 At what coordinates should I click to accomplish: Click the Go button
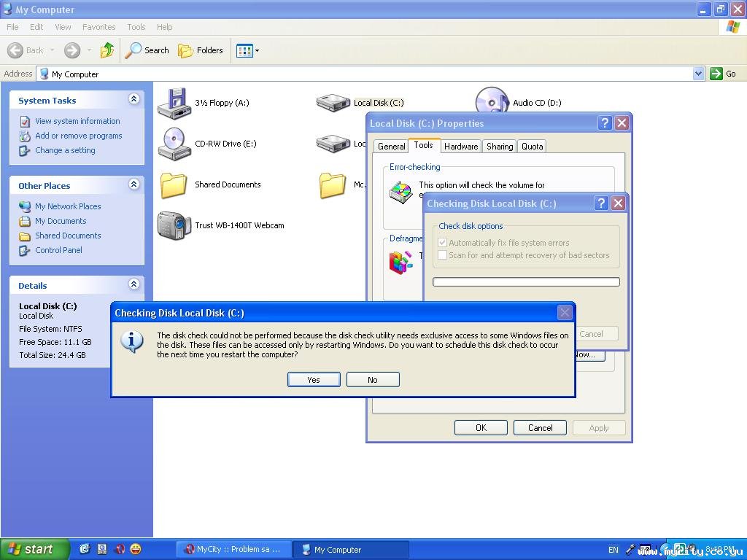pyautogui.click(x=723, y=74)
